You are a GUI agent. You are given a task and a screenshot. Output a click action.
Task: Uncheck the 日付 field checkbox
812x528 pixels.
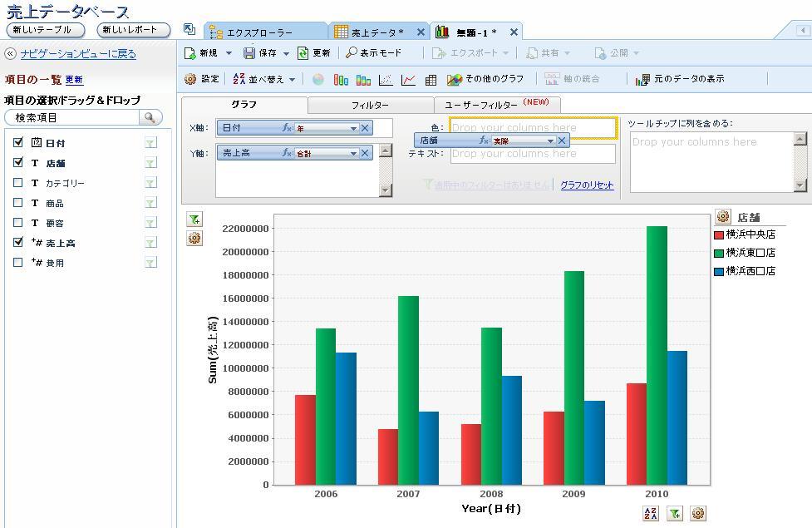(x=18, y=143)
